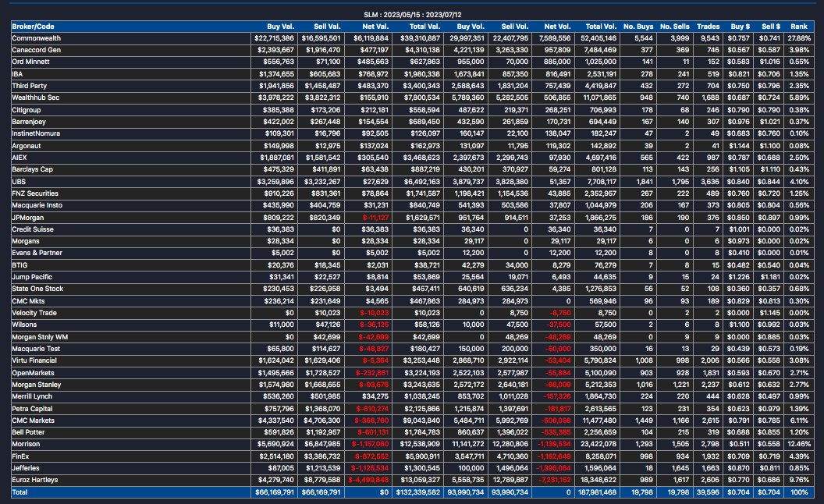
Task: Select the Morrison broker name
Action: 26,444
